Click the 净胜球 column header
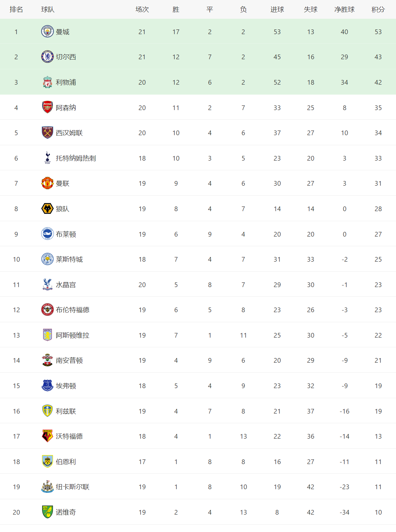This screenshot has width=396, height=532. (344, 9)
